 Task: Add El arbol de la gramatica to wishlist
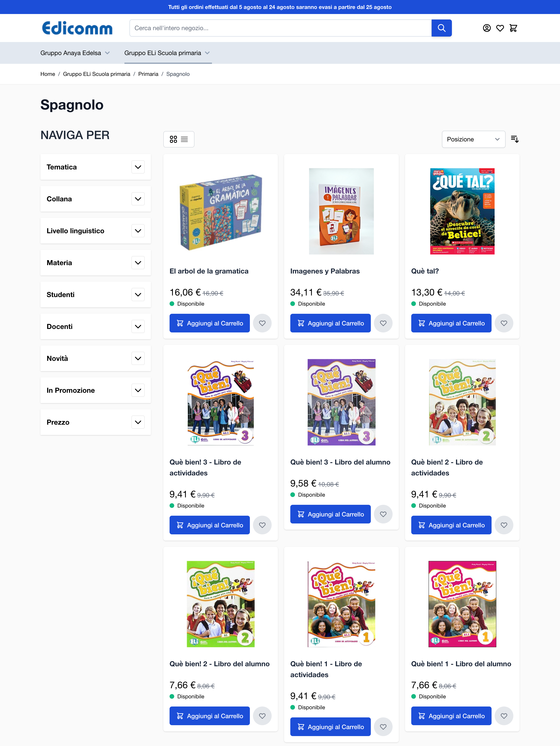pos(262,323)
